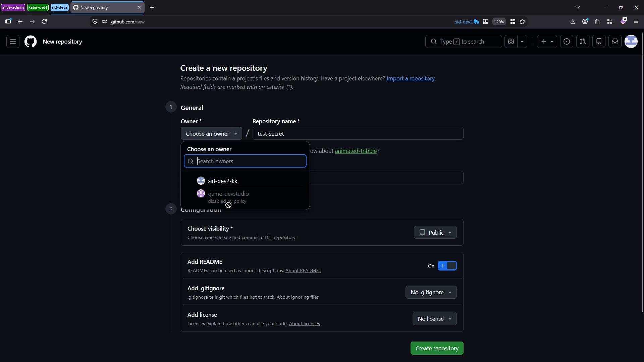Screen dimensions: 644x362
Task: Open the user profile avatar menu
Action: tap(631, 42)
